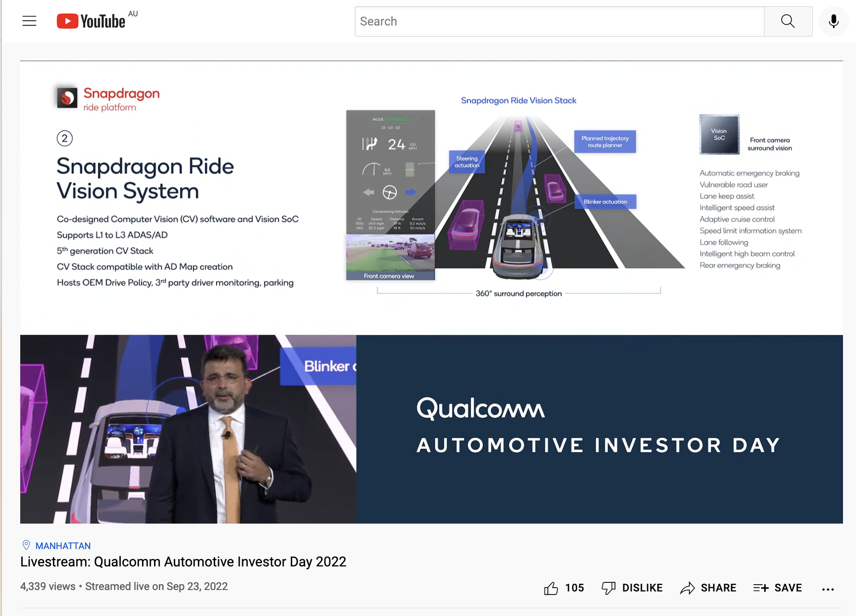Click the Qualcomm Automotive Investor Day banner
The width and height of the screenshot is (856, 616).
point(599,429)
